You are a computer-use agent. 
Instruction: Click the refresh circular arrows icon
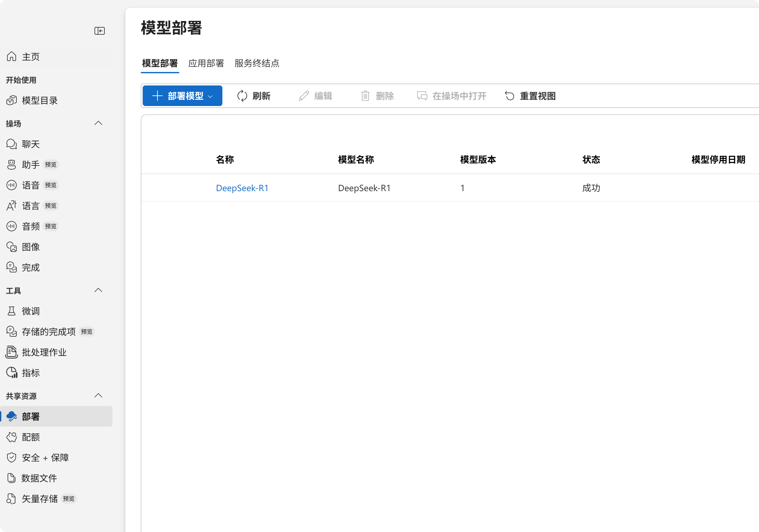(242, 96)
